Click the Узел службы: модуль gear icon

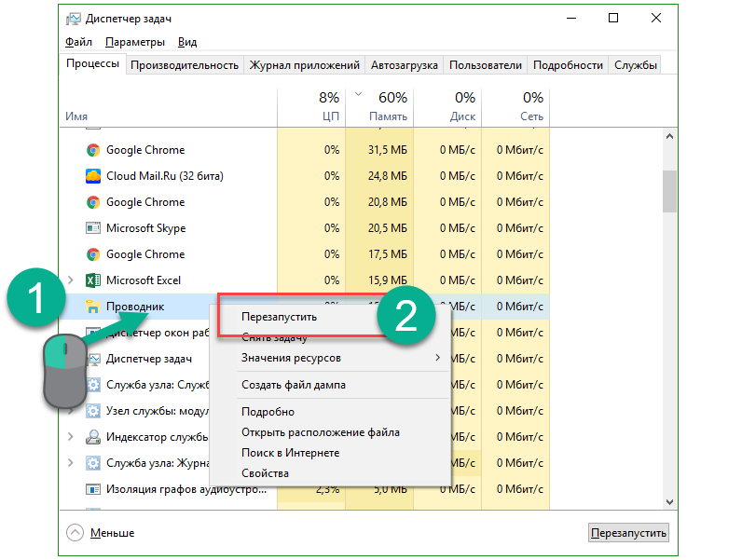point(93,411)
